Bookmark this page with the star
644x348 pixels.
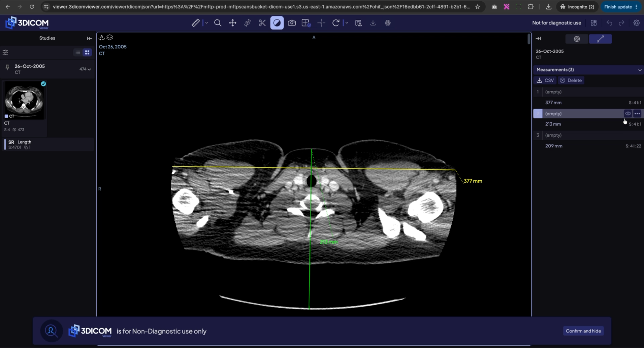tap(478, 7)
